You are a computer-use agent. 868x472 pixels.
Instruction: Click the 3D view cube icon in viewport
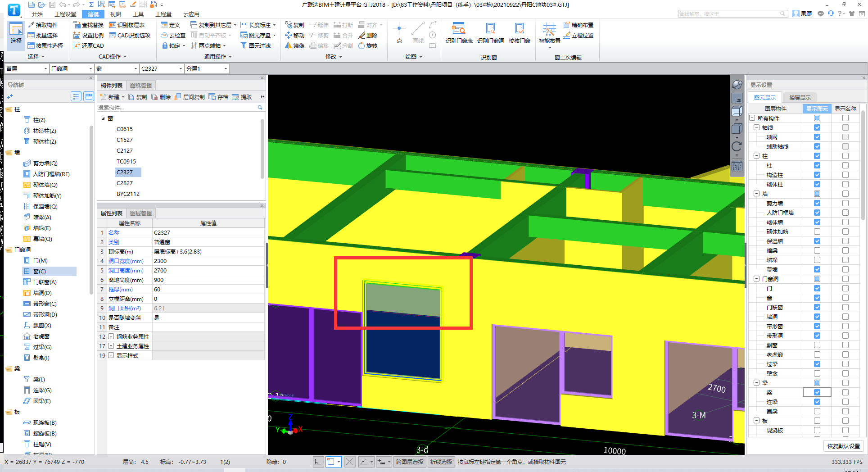[x=737, y=111]
